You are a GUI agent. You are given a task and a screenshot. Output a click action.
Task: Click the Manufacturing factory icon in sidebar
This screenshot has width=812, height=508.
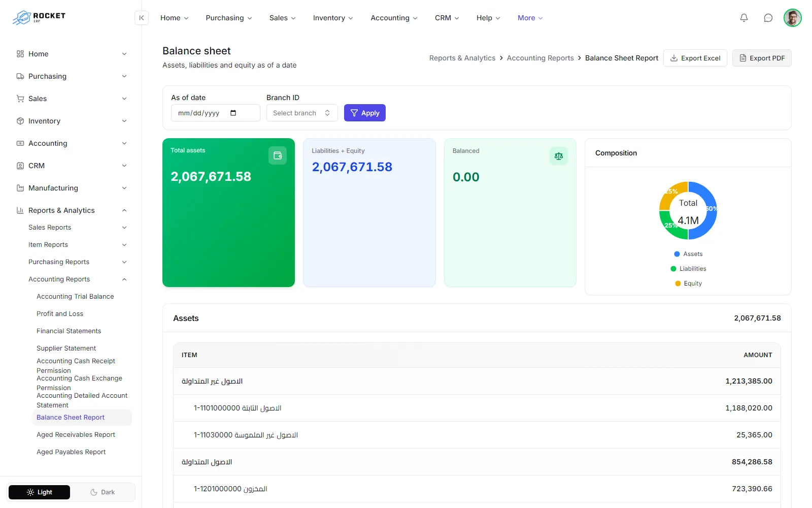coord(20,188)
